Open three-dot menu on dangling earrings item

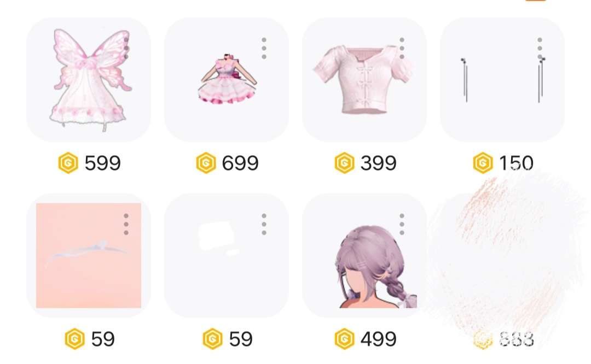point(540,48)
